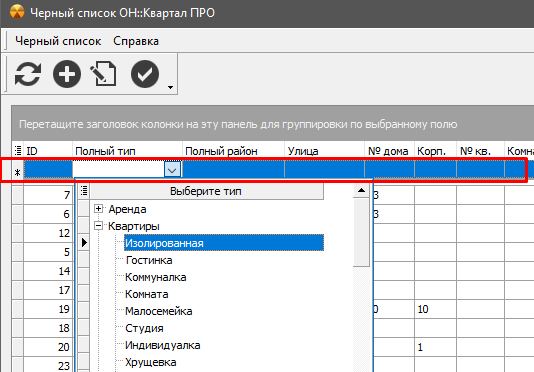The image size is (534, 372).
Task: Sort by № кв. column header
Action: 481,151
